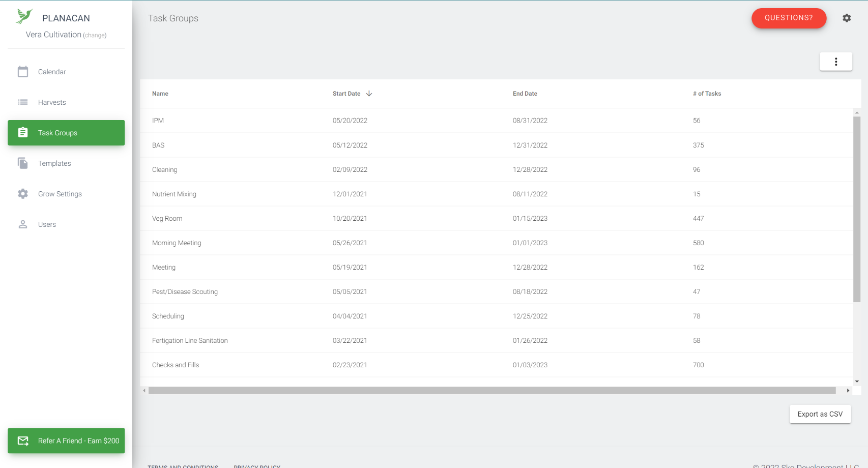Click the (change) link next to Vera Cultivation

pos(95,35)
